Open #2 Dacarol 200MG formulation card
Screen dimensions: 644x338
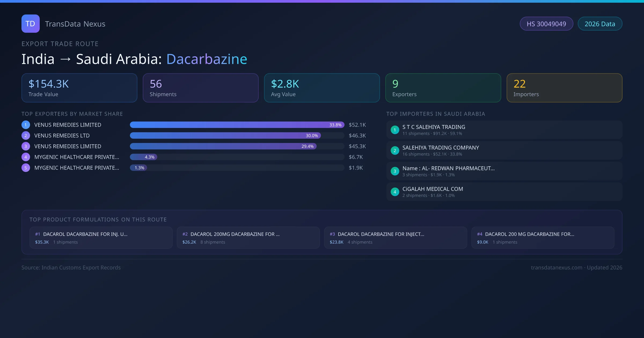248,238
